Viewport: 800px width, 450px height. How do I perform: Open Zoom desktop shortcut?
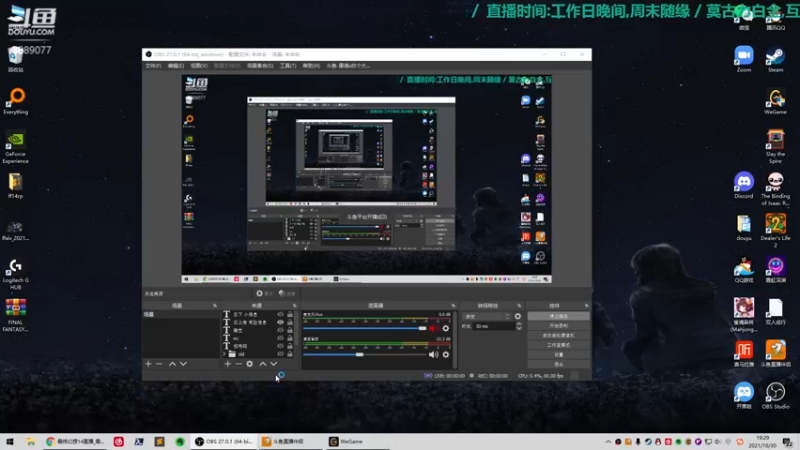[744, 59]
